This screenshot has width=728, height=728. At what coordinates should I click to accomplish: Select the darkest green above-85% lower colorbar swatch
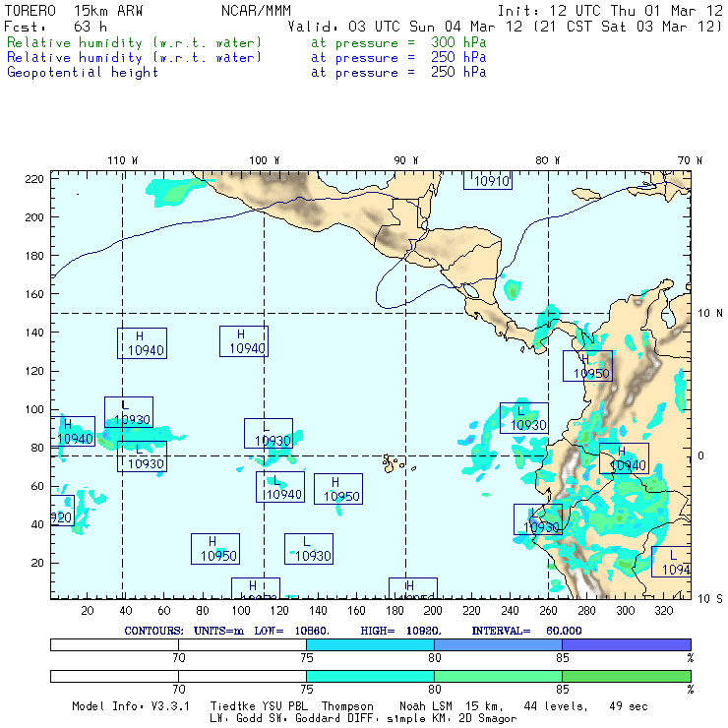tap(626, 676)
